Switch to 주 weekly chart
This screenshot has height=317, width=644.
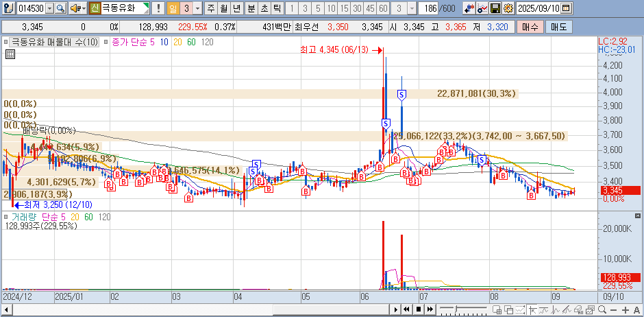[211, 8]
